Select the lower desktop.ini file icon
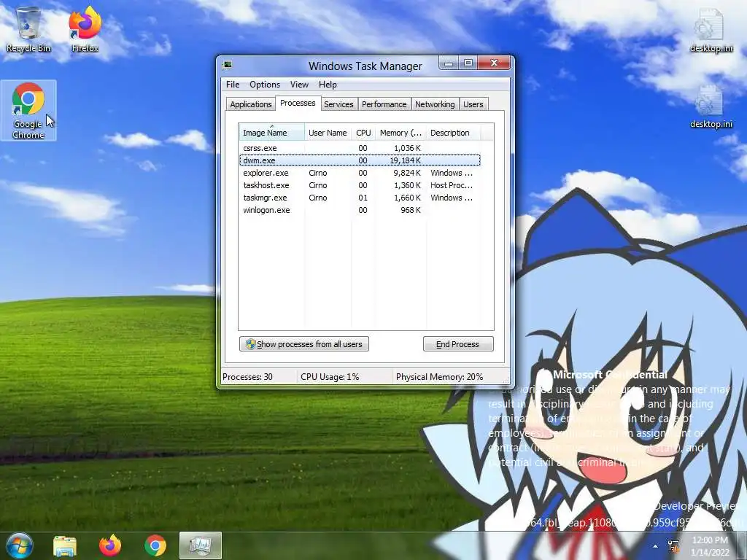This screenshot has width=747, height=560. coord(711,106)
